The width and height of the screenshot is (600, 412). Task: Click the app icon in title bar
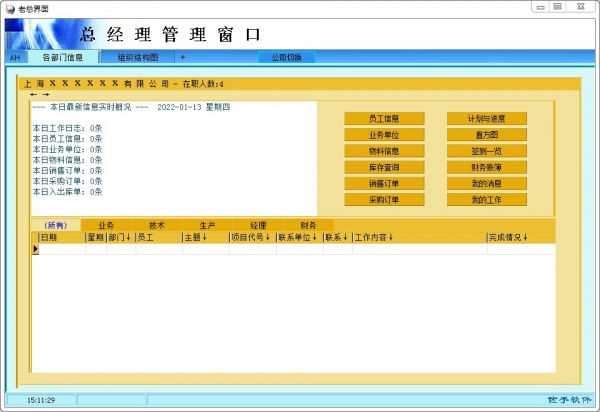[x=10, y=9]
